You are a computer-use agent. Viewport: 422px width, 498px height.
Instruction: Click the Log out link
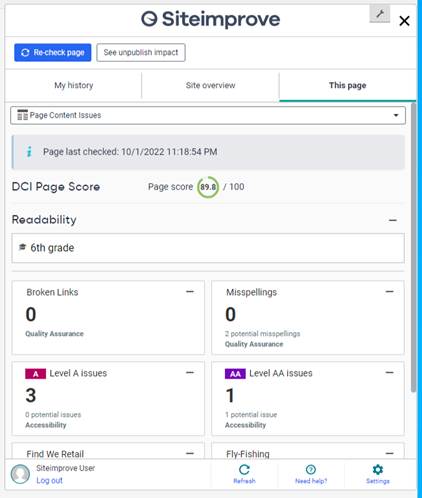pos(49,480)
